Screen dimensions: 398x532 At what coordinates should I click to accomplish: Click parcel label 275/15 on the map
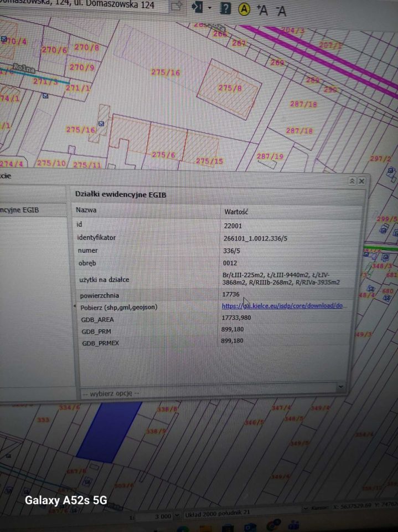tap(209, 161)
